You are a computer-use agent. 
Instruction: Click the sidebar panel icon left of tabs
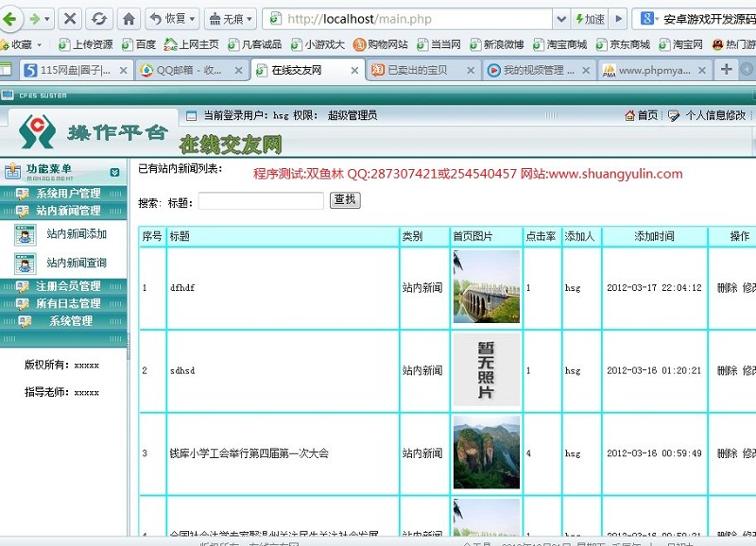click(x=6, y=69)
